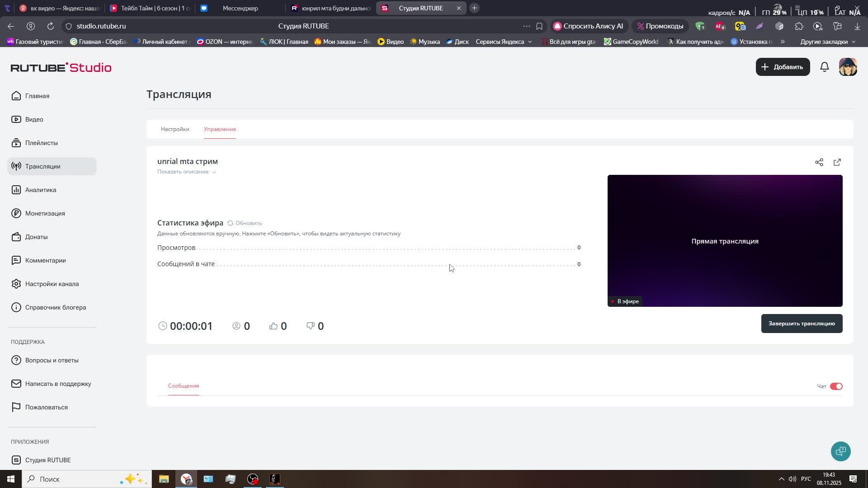Open stream in new window icon
This screenshot has height=488, width=868.
837,162
